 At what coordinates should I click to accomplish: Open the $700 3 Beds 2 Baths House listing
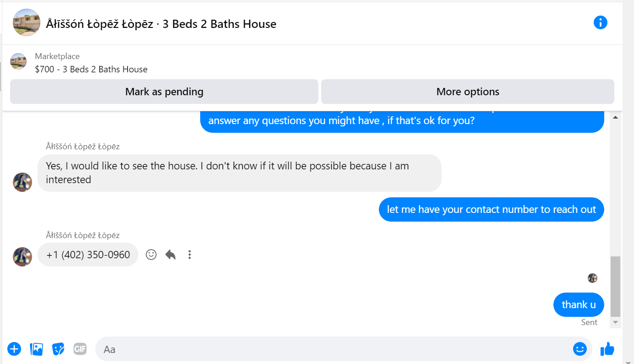coord(91,70)
